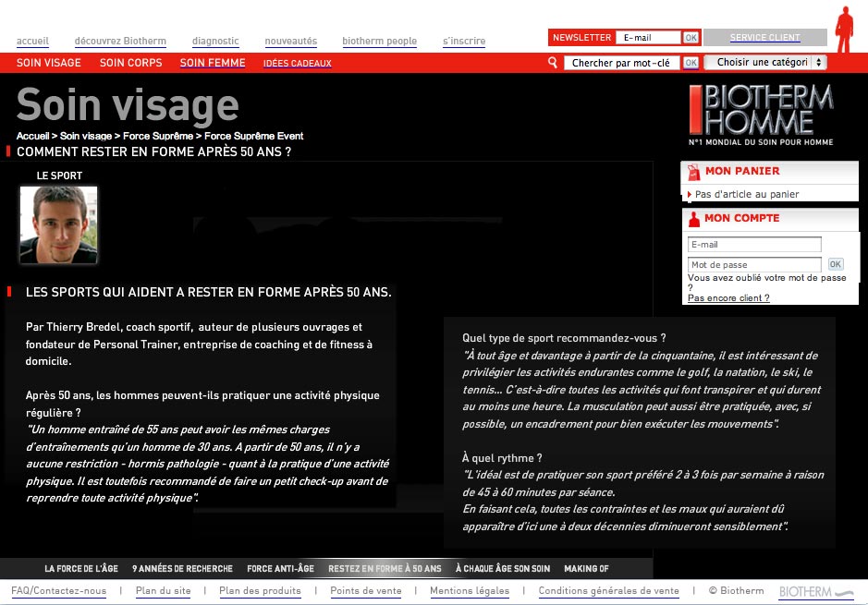The width and height of the screenshot is (868, 605).
Task: Open Plan du site footer link
Action: [x=164, y=590]
